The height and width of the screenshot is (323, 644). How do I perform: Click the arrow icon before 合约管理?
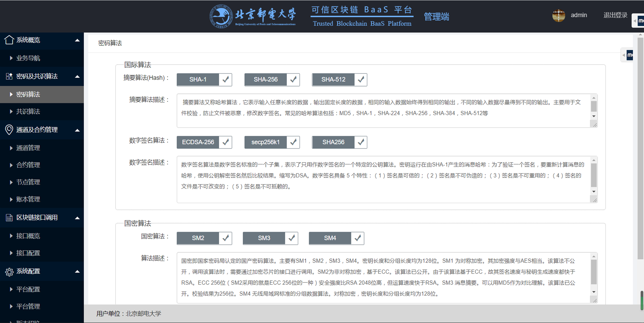tap(11, 165)
